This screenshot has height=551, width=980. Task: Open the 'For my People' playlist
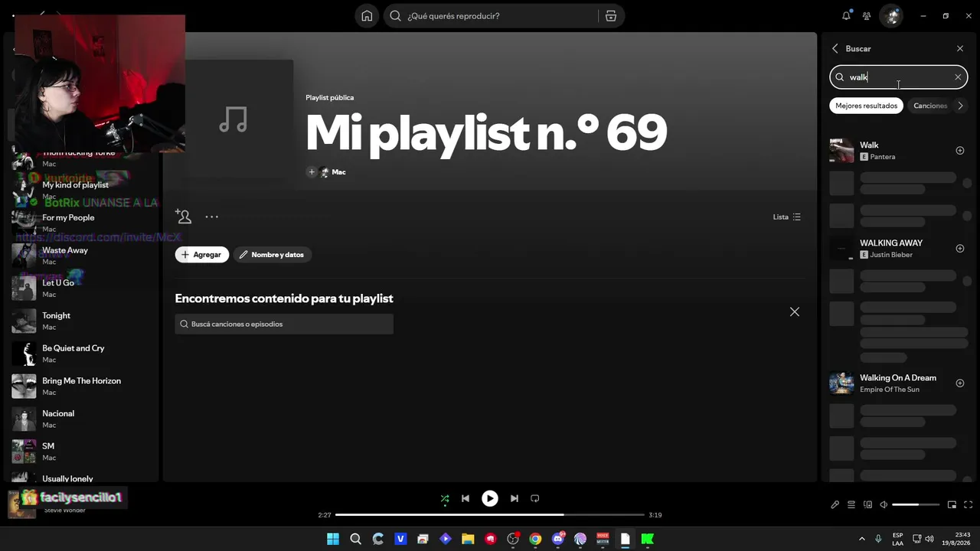(x=84, y=223)
